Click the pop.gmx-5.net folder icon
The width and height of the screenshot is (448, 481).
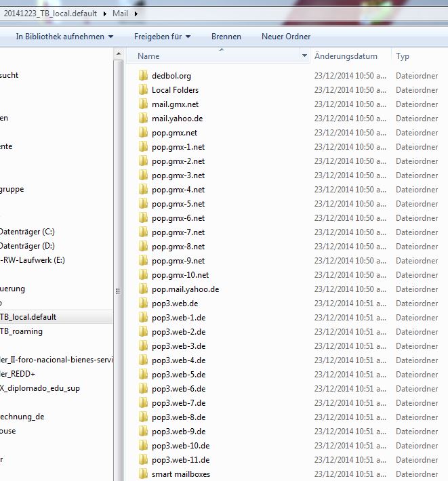(x=143, y=204)
